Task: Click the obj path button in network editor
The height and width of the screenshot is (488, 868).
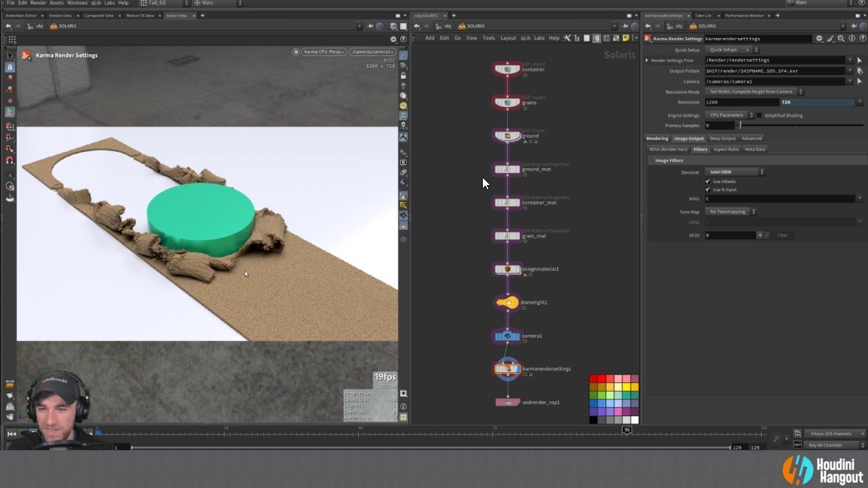Action: 443,26
